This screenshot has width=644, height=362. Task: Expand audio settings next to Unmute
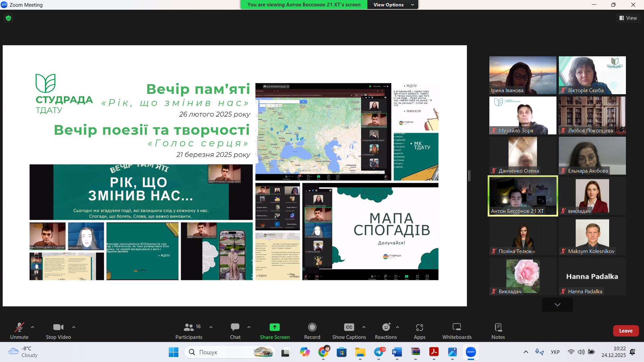coord(32,328)
